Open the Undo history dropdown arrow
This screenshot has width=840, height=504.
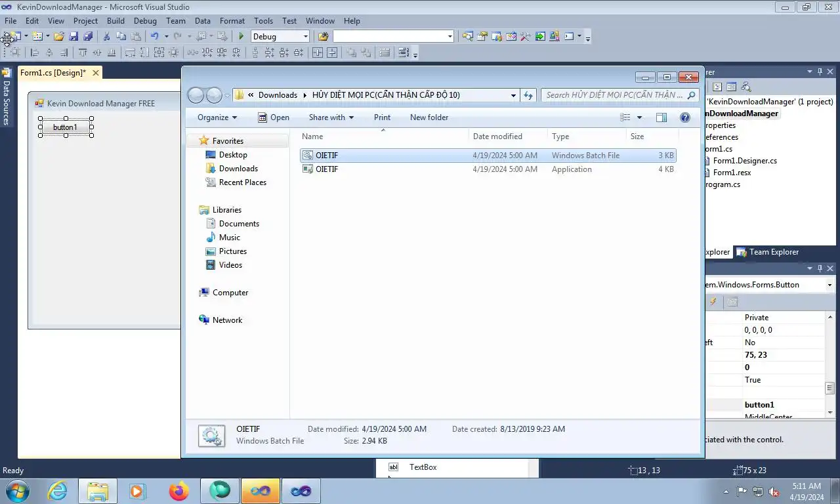pyautogui.click(x=165, y=37)
